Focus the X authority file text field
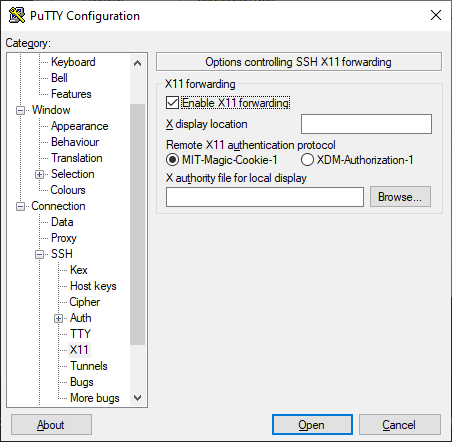 tap(265, 197)
